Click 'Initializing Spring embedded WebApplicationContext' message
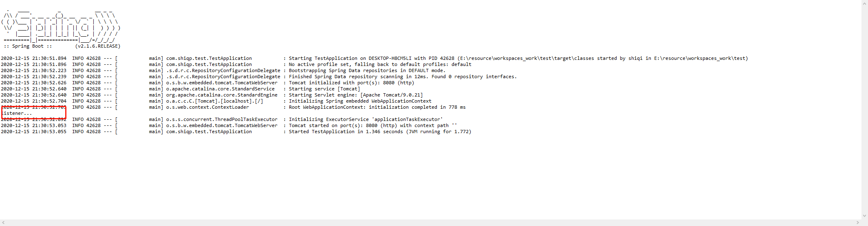This screenshot has height=226, width=868. [x=360, y=101]
